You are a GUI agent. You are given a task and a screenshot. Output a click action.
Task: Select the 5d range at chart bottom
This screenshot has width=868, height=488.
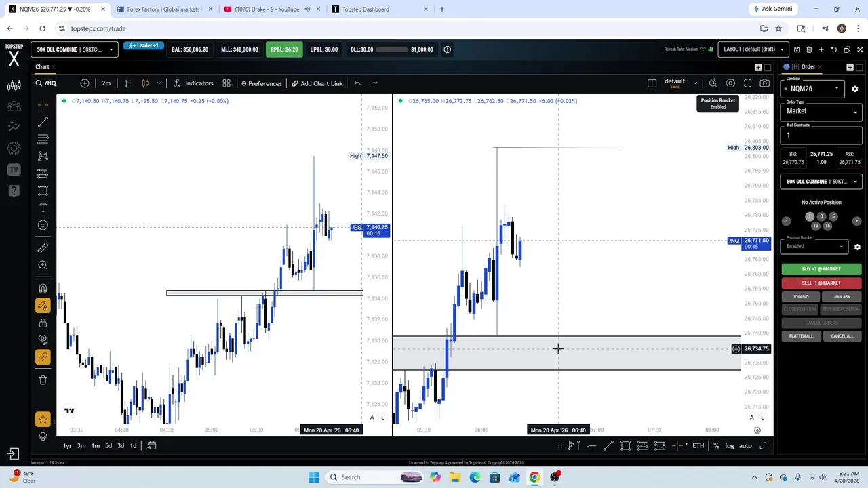click(x=108, y=445)
